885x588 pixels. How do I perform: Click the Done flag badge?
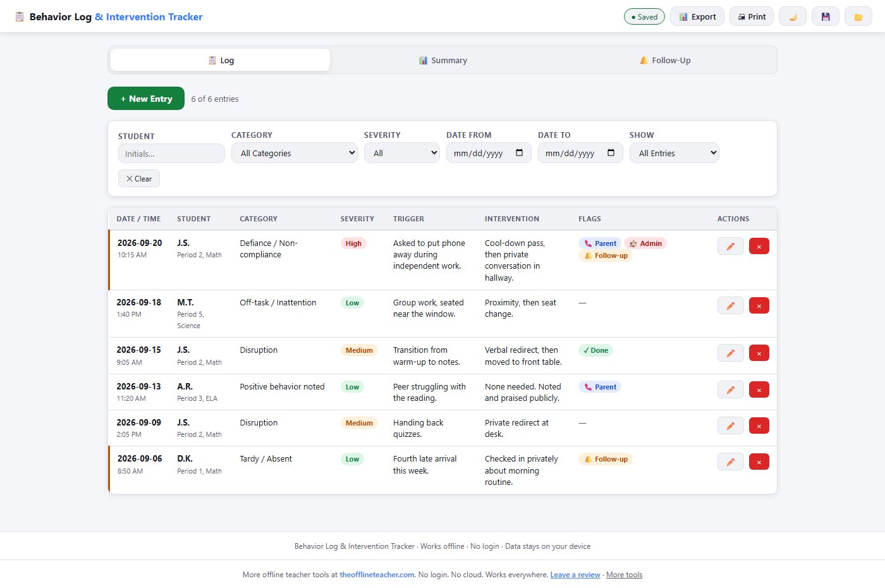coord(595,350)
